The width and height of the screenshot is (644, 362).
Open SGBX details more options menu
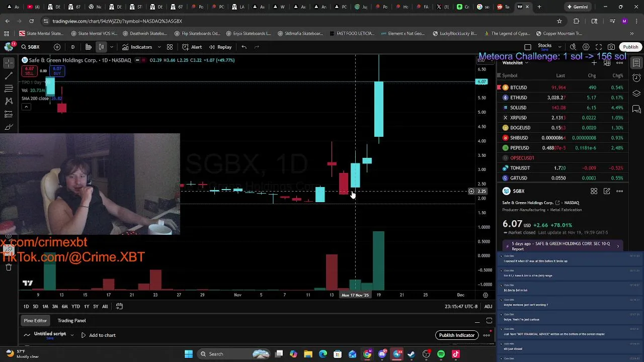[x=620, y=191]
